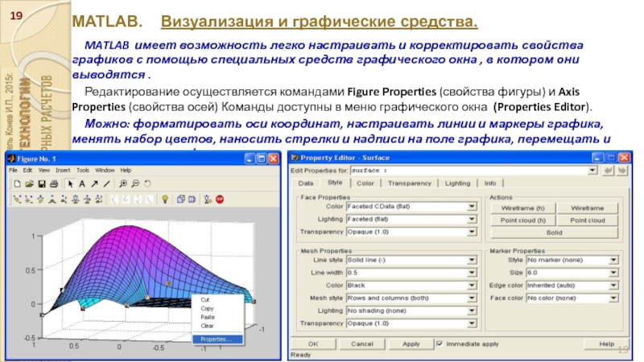Choose Properties... from the context menu
This screenshot has height=362, width=644.
215,339
